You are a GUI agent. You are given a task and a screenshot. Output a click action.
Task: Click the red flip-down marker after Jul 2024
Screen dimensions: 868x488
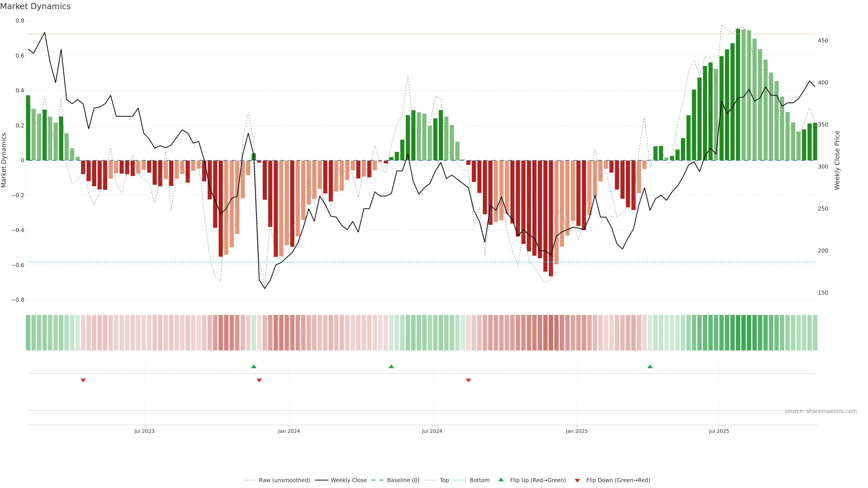click(468, 380)
